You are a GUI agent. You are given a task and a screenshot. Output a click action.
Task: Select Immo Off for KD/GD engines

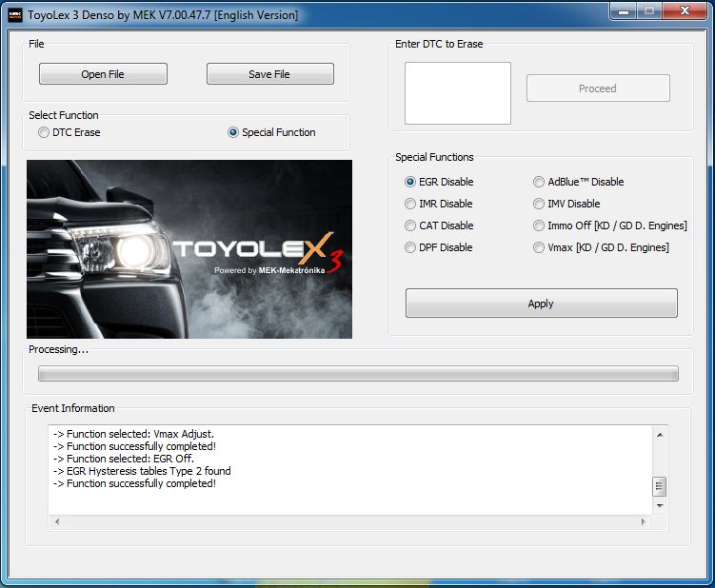(539, 225)
